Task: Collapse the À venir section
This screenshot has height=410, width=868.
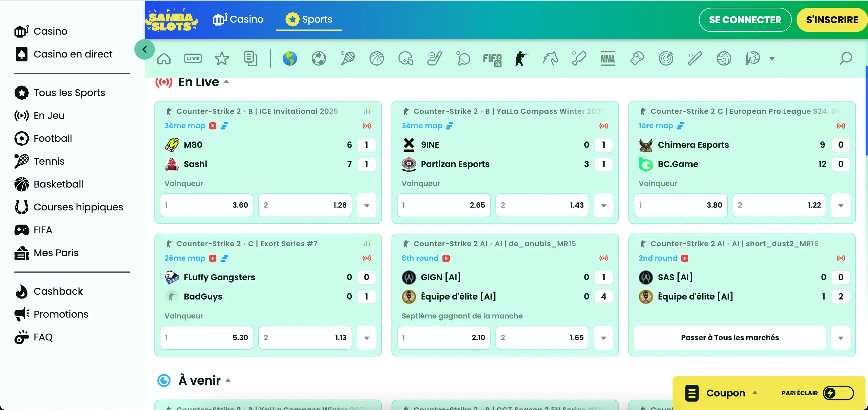Action: click(x=228, y=380)
